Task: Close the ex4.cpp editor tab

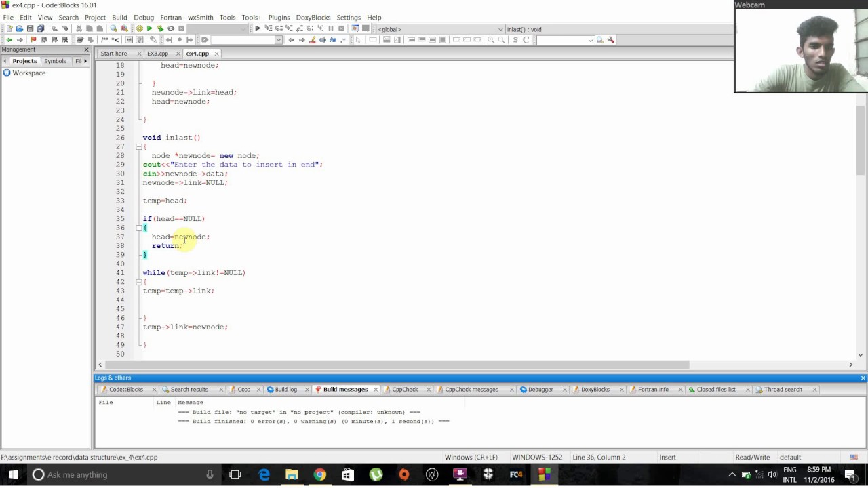Action: pos(216,54)
